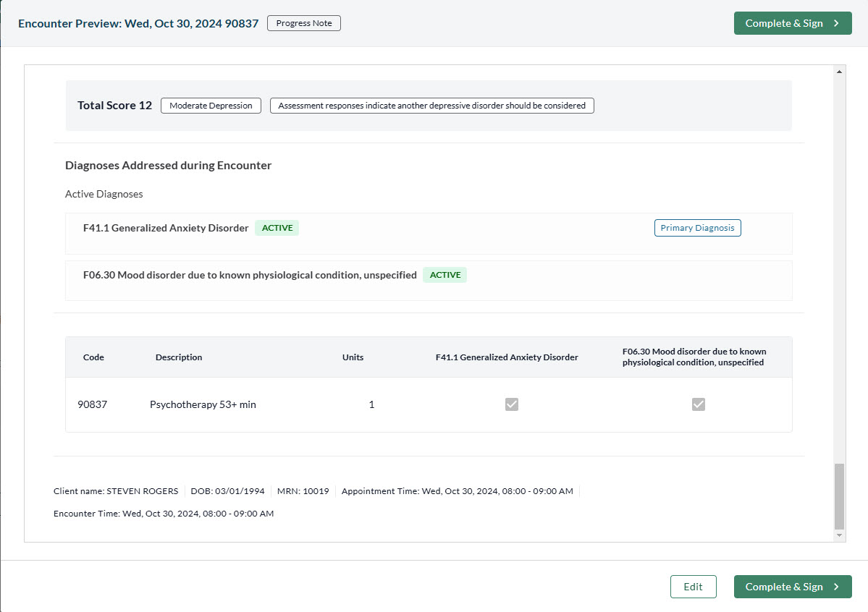Click the Code column header
The height and width of the screenshot is (612, 868).
click(x=93, y=357)
